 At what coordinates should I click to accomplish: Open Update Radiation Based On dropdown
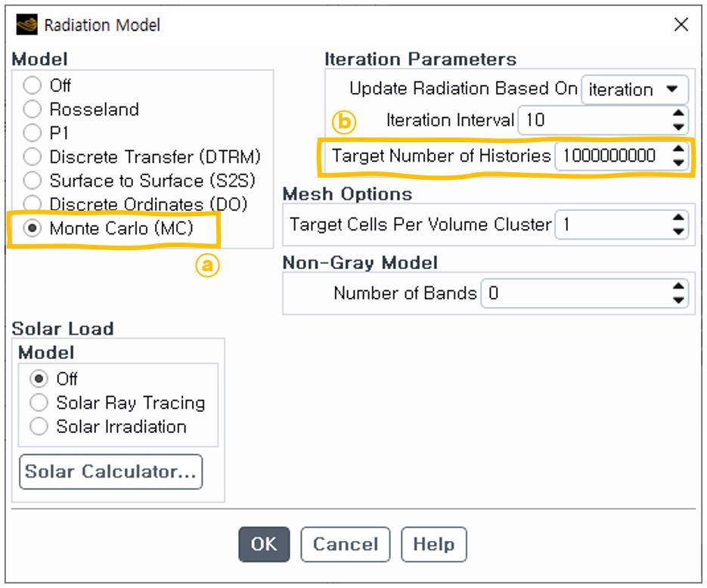[634, 89]
